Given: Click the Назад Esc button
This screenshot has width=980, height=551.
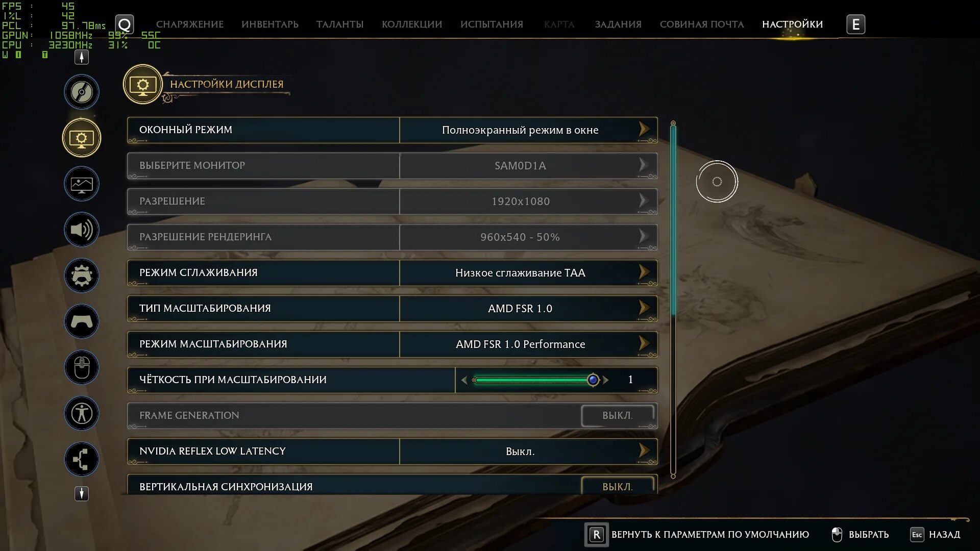Looking at the screenshot, I should [x=935, y=535].
